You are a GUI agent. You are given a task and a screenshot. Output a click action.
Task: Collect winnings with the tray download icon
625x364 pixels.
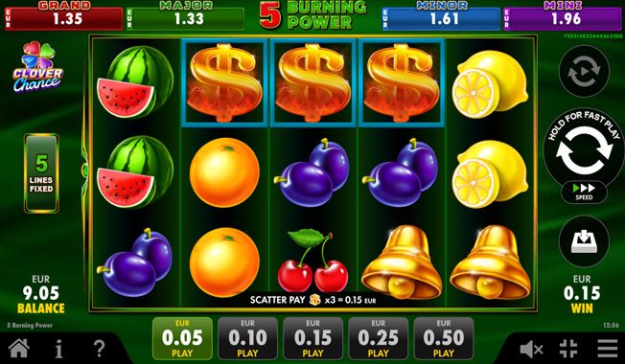tap(584, 241)
